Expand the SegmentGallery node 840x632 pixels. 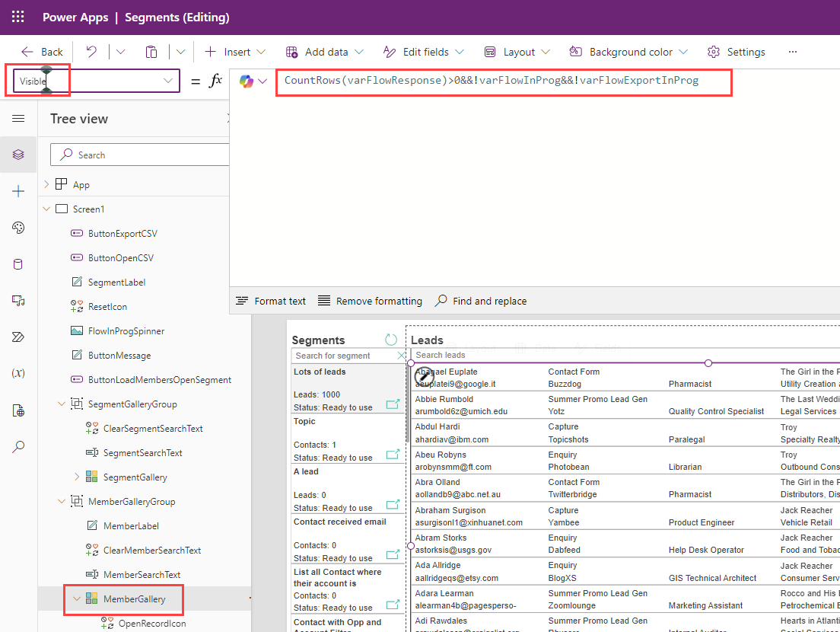pos(77,477)
